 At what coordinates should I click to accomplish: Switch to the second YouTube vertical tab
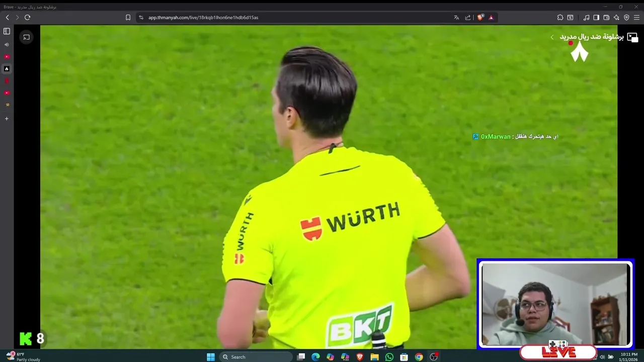tap(7, 93)
